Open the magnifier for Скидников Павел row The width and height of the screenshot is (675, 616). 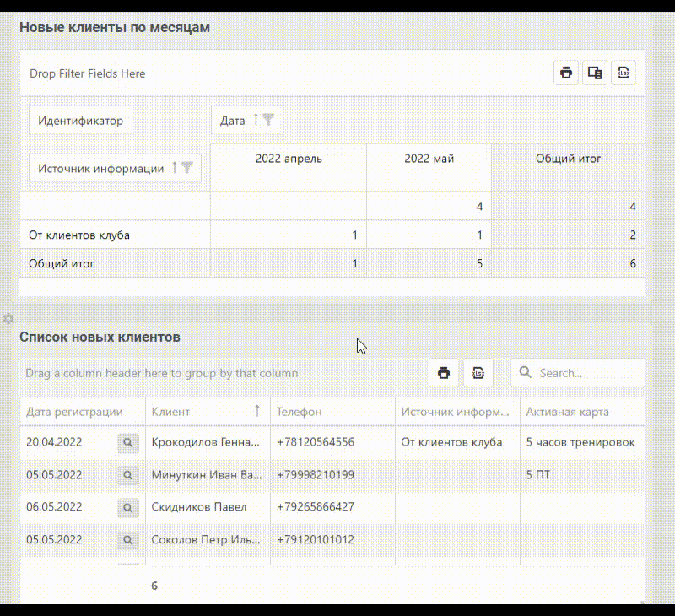(128, 508)
